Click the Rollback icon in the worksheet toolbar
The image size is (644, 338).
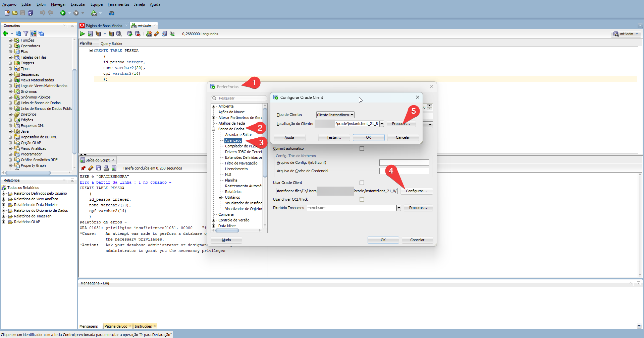coord(138,34)
